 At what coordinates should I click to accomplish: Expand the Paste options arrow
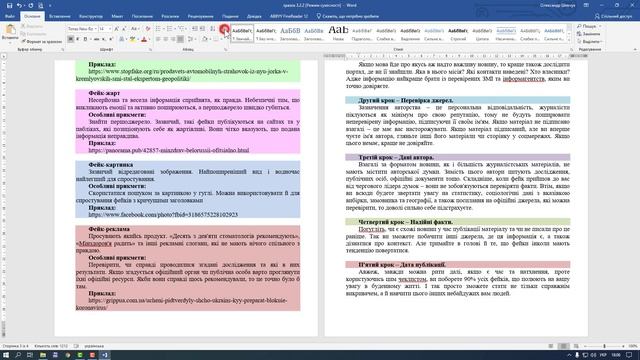click(x=10, y=42)
